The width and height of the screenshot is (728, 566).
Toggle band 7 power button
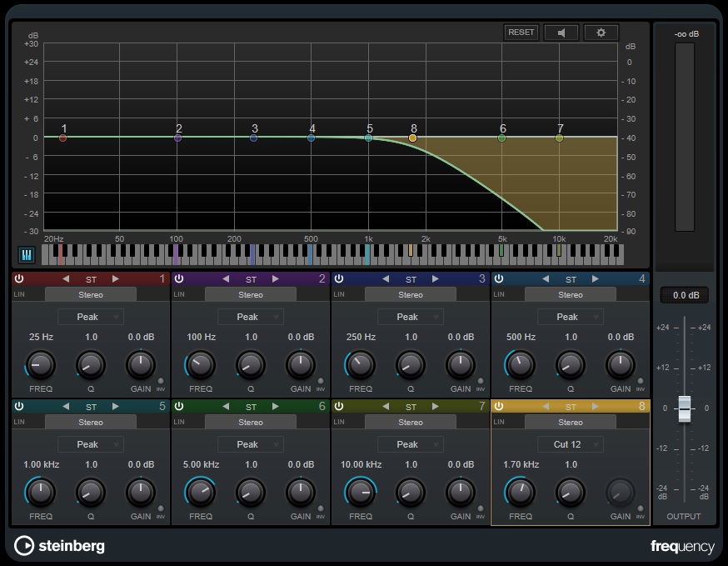(x=339, y=406)
